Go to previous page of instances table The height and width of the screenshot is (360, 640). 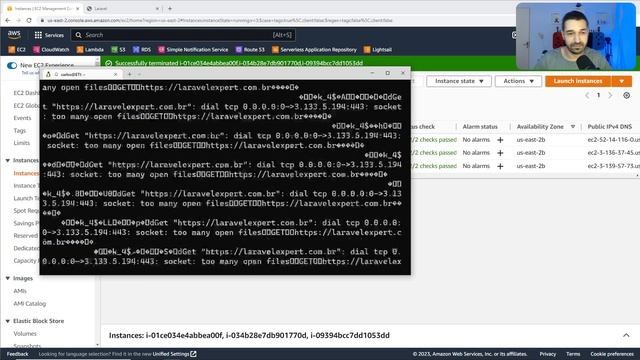pyautogui.click(x=587, y=96)
